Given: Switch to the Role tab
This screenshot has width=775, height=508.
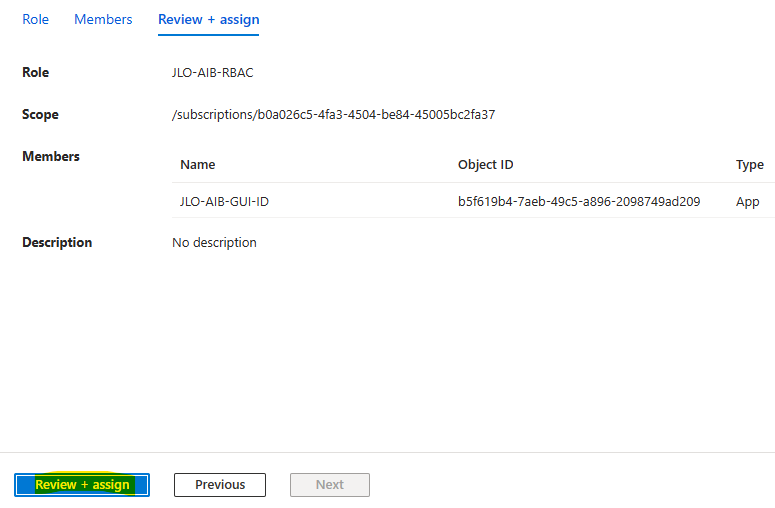Looking at the screenshot, I should tap(36, 19).
